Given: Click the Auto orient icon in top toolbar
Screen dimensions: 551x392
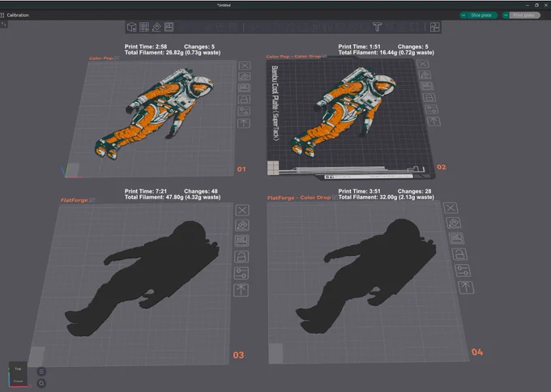Looking at the screenshot, I should click(x=156, y=27).
